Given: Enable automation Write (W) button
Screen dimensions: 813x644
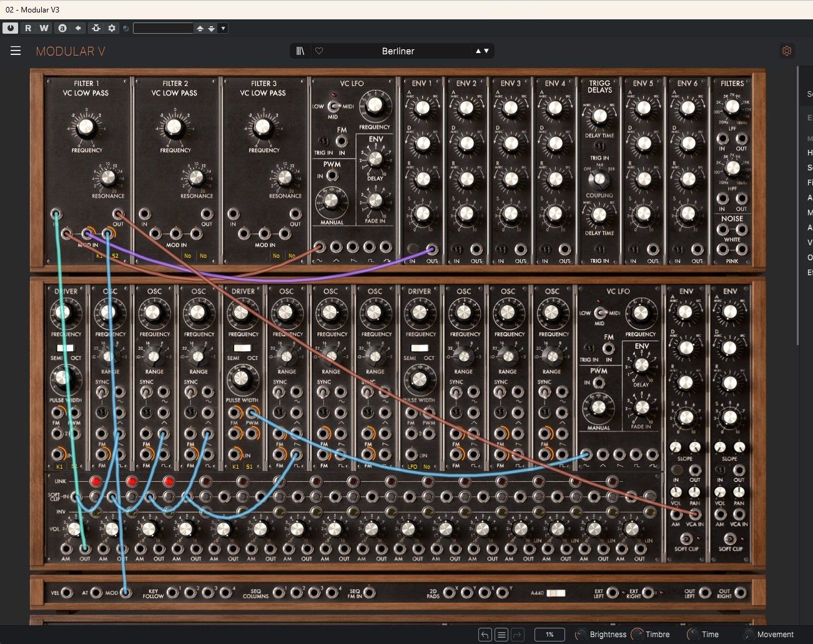Looking at the screenshot, I should pos(44,28).
